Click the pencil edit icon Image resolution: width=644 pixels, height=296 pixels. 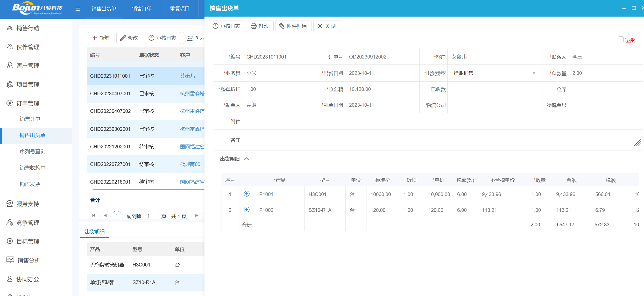point(123,38)
